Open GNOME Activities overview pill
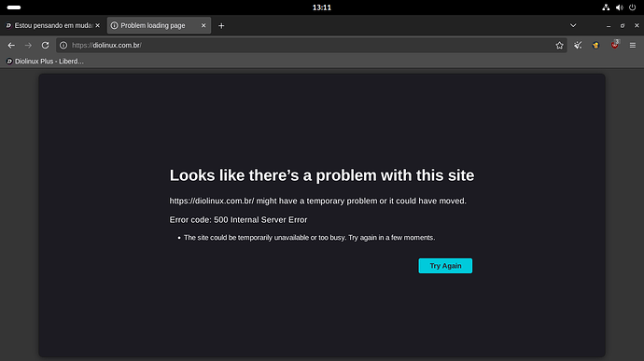Screen dimensions: 644x361 [x=14, y=7]
